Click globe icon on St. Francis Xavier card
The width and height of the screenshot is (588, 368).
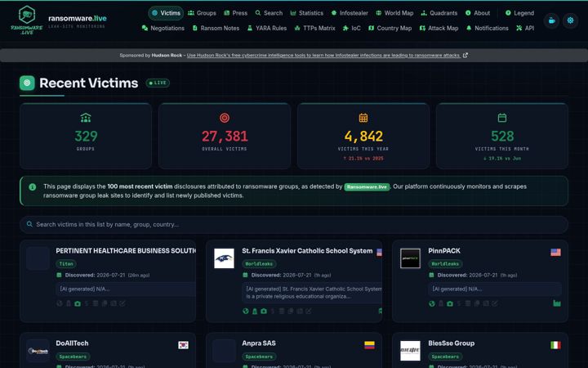click(246, 311)
